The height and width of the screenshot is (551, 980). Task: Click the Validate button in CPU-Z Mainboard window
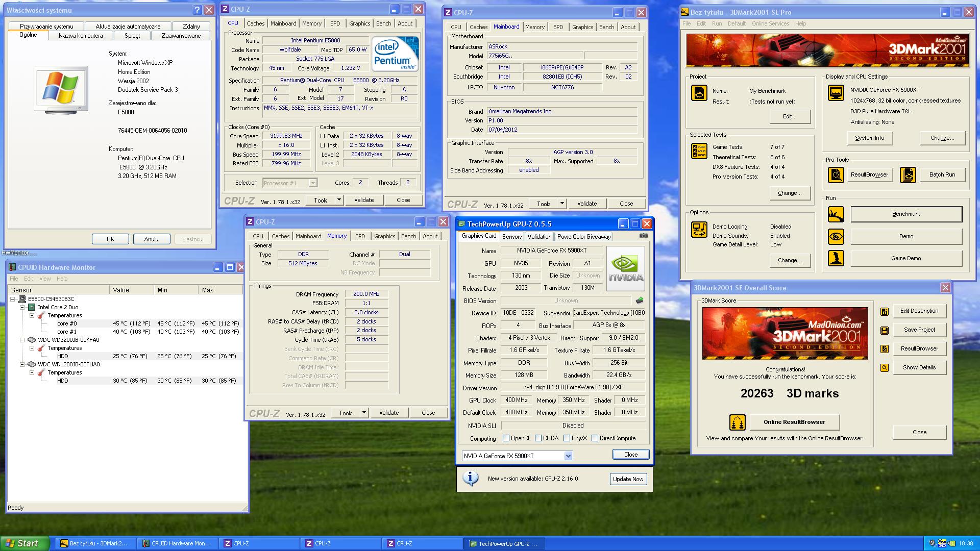(587, 204)
